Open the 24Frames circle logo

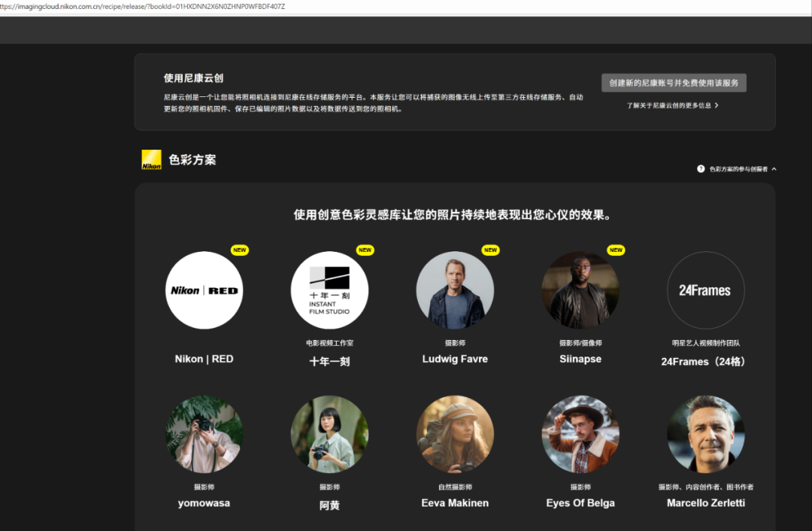(706, 290)
